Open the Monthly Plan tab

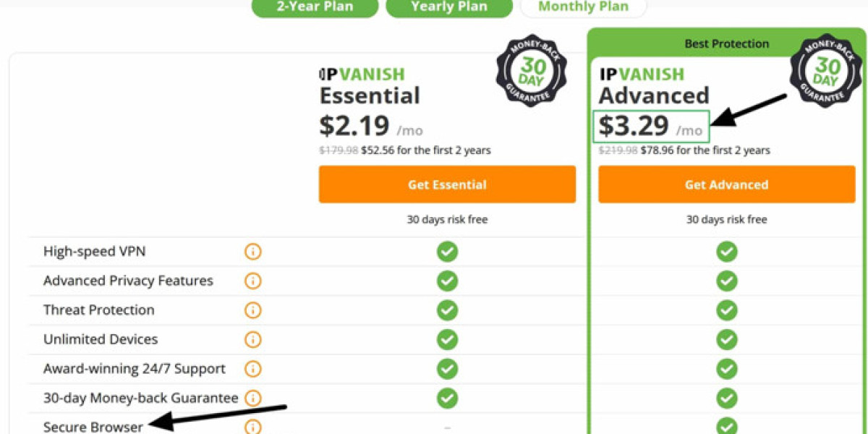[583, 7]
